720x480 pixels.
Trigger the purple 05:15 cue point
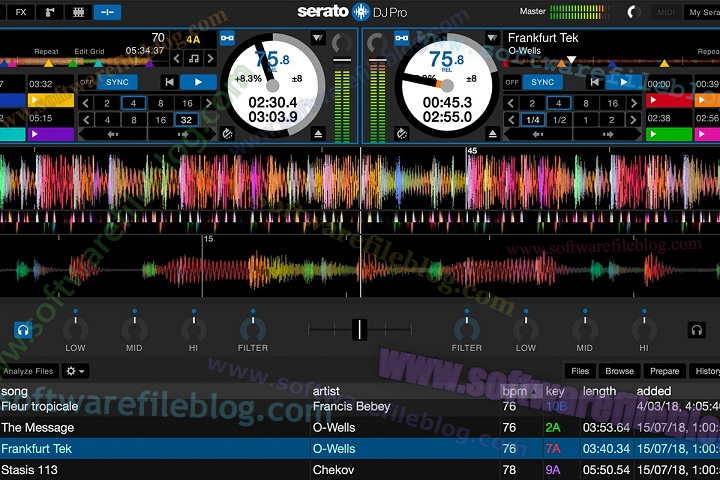(x=51, y=134)
